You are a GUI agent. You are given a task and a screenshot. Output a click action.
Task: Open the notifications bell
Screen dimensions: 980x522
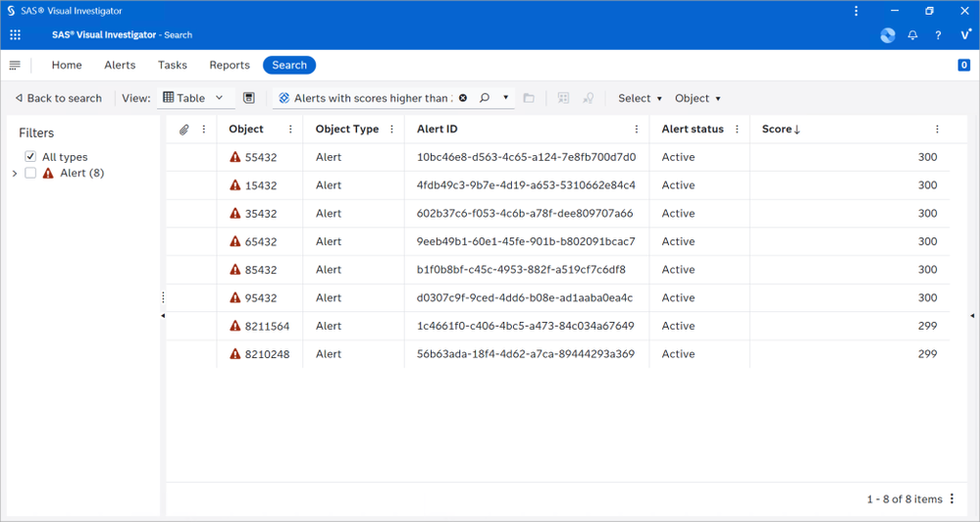pyautogui.click(x=912, y=35)
